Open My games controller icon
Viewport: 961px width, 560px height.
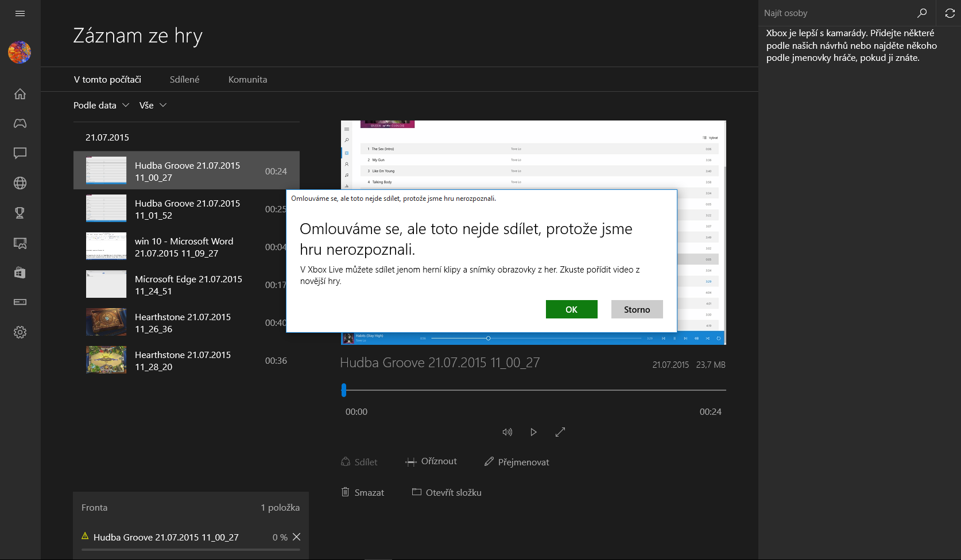click(x=20, y=123)
